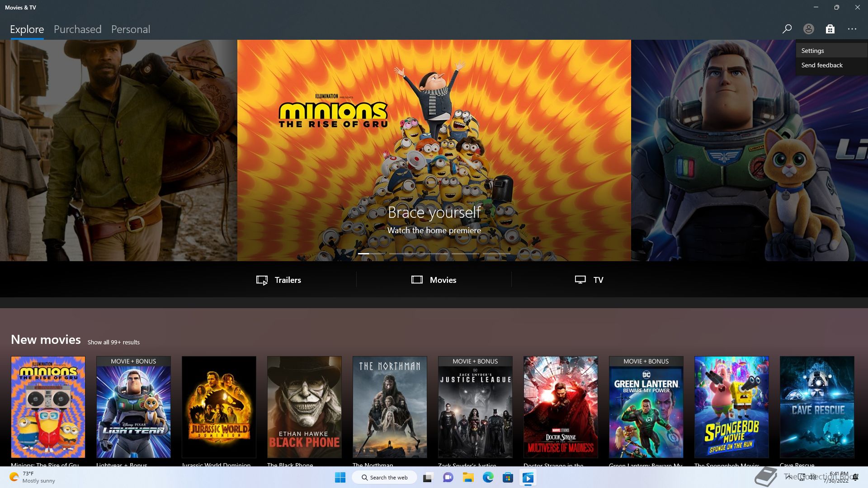The height and width of the screenshot is (488, 868).
Task: Select the third carousel page indicator
Action: [x=434, y=253]
